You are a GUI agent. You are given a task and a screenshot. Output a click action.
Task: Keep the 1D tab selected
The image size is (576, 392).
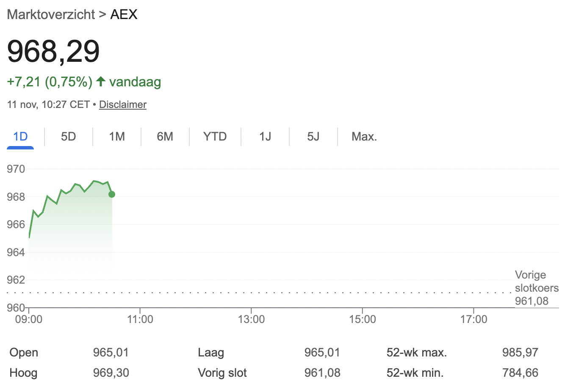pyautogui.click(x=20, y=136)
